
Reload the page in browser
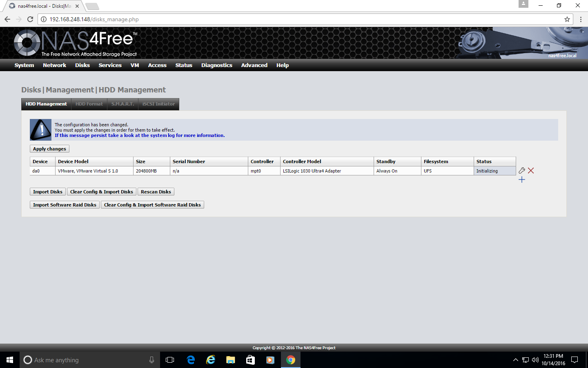(30, 19)
